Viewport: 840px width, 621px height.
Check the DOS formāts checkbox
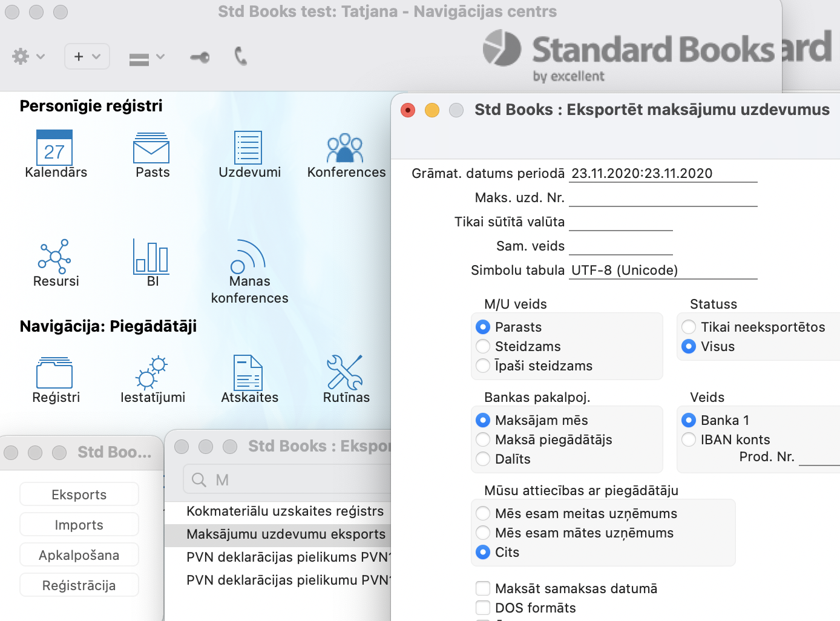[x=483, y=608]
